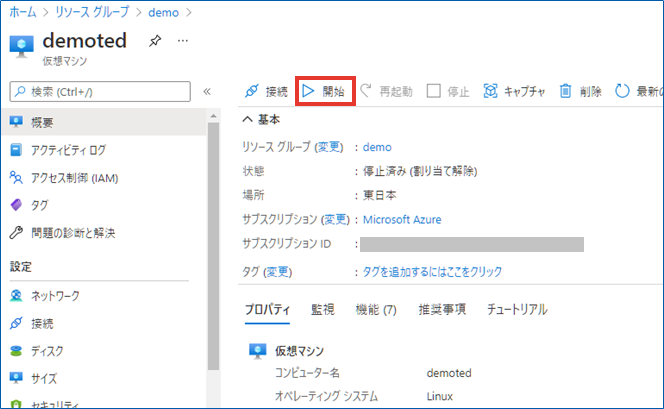Switch to the 機能 (7) tab
The width and height of the screenshot is (664, 409).
coord(376,310)
